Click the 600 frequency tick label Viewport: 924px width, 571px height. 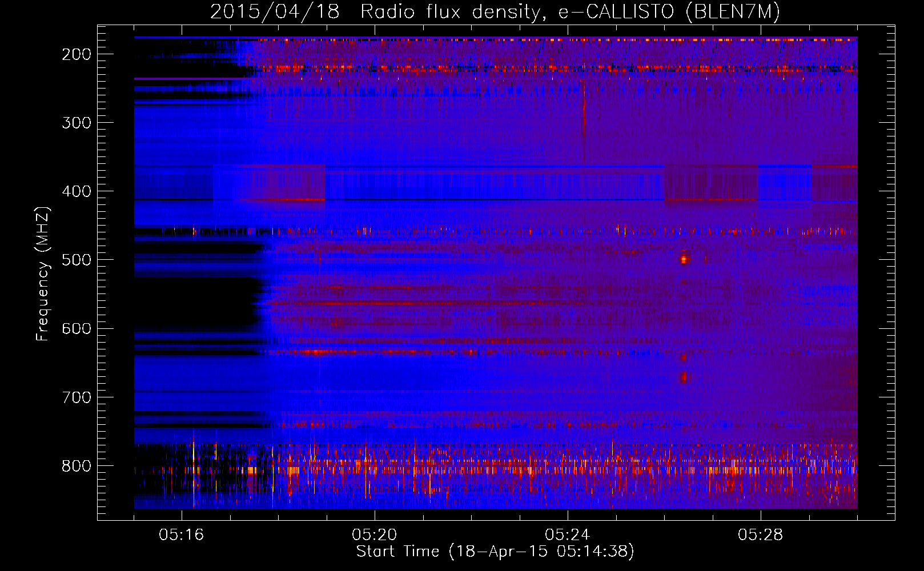[77, 329]
